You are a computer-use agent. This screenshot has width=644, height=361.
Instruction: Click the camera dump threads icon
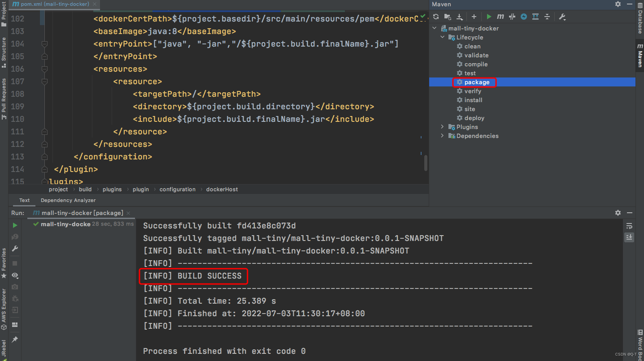coord(15,287)
